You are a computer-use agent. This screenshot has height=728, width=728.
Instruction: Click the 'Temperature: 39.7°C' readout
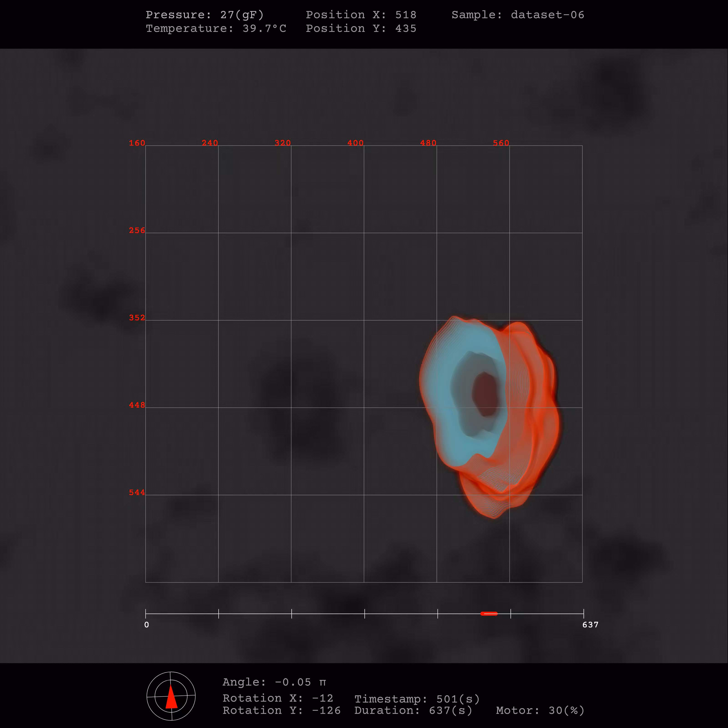coord(216,28)
